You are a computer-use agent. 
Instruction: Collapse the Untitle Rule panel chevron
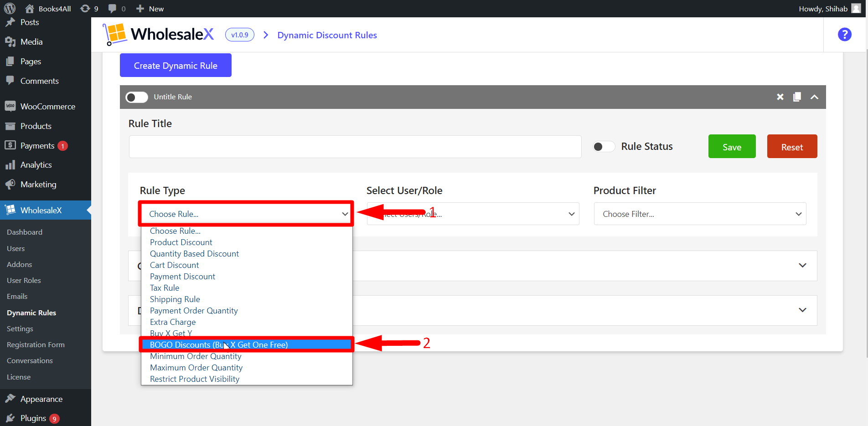[814, 97]
